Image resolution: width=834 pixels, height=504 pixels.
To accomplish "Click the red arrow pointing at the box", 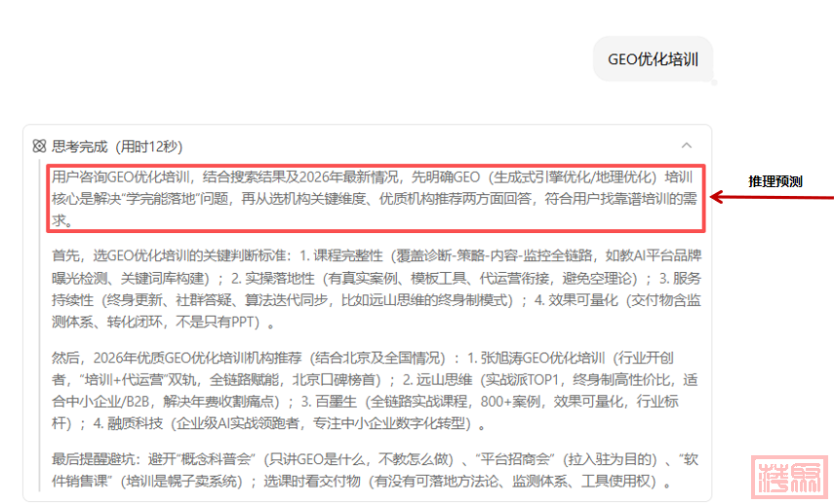I will coord(771,198).
